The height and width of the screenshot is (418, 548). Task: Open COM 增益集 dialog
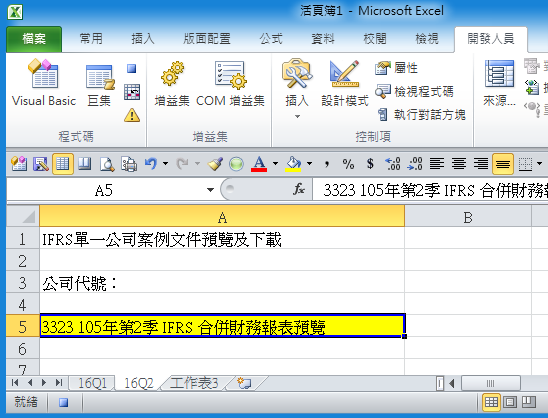[x=230, y=84]
